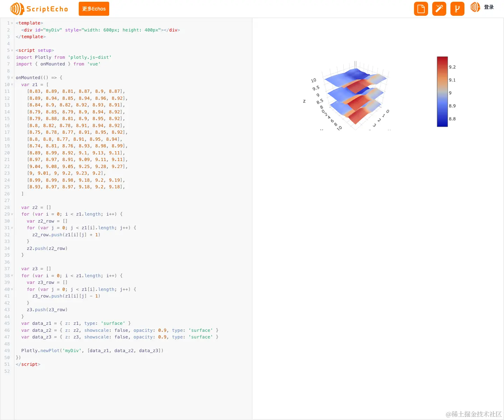
Task: Collapse the inner for fold arrow at line 31
Action: pyautogui.click(x=12, y=228)
